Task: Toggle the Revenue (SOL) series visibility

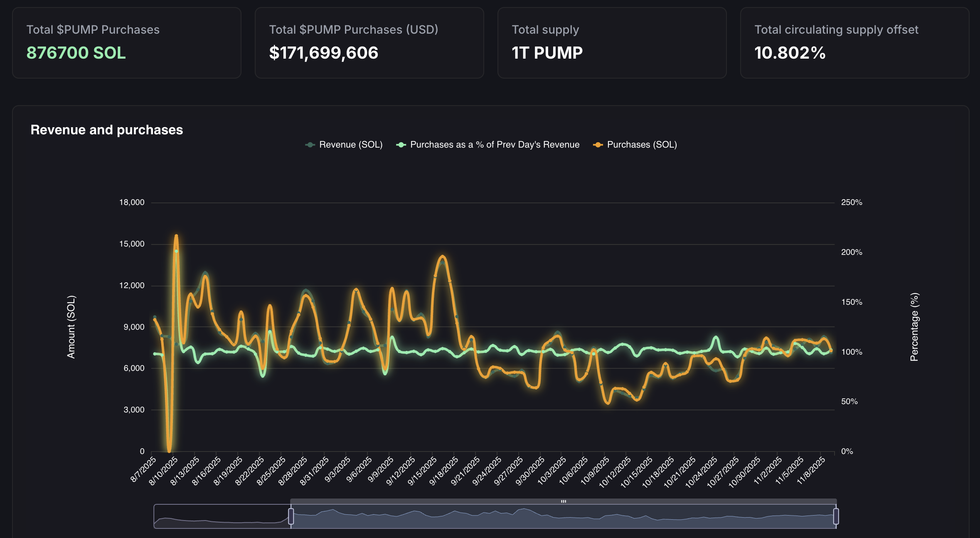Action: (x=351, y=145)
